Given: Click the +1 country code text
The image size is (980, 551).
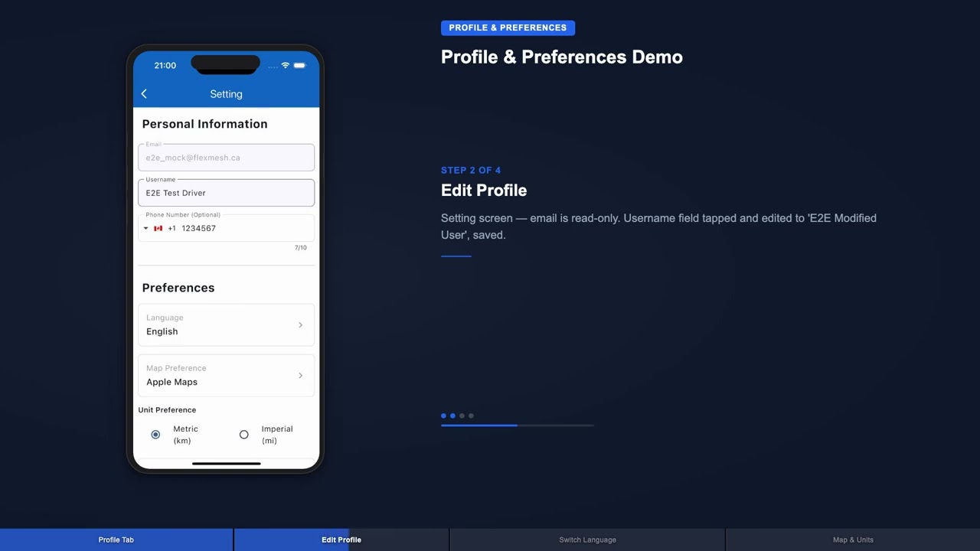Looking at the screenshot, I should 171,228.
